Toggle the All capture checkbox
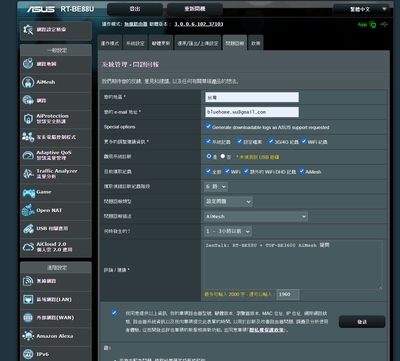Screen dimensions: 400x361 tap(209, 171)
